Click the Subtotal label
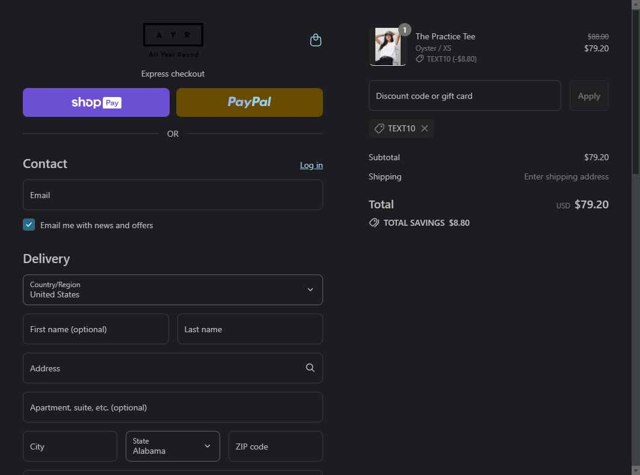 (x=384, y=158)
